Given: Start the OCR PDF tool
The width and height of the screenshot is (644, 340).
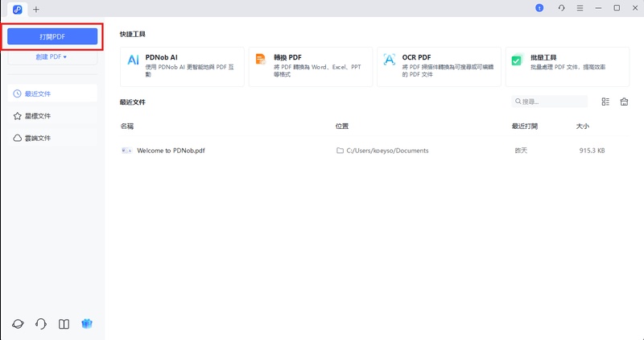Looking at the screenshot, I should tap(439, 66).
